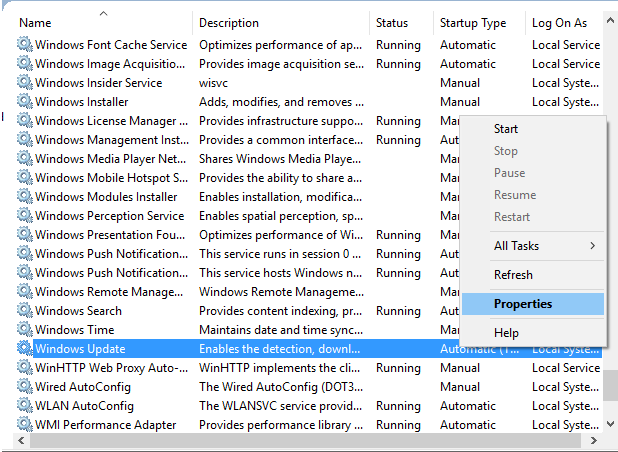Select the Windows Search service name
Screen dimensions: 618x452
pos(78,311)
